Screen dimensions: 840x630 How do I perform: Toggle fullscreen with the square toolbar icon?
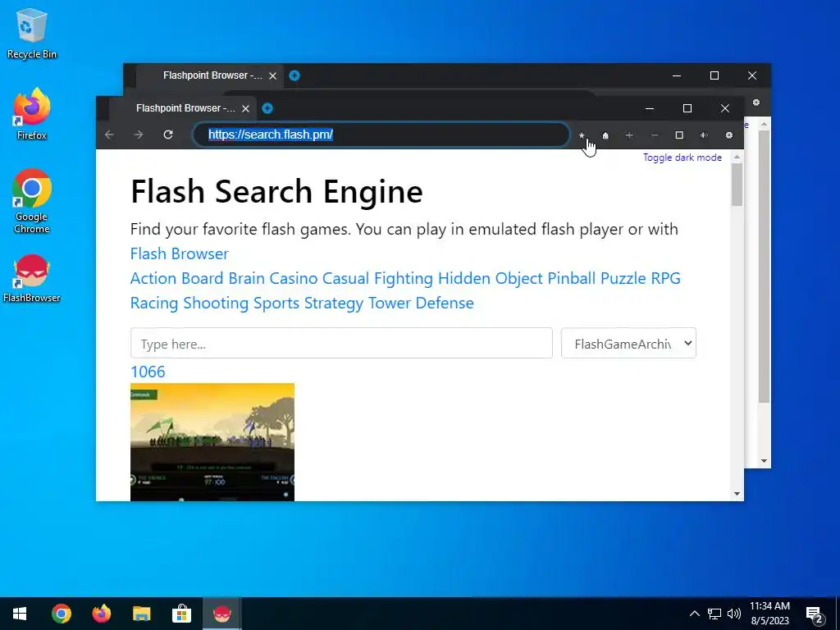pos(679,135)
